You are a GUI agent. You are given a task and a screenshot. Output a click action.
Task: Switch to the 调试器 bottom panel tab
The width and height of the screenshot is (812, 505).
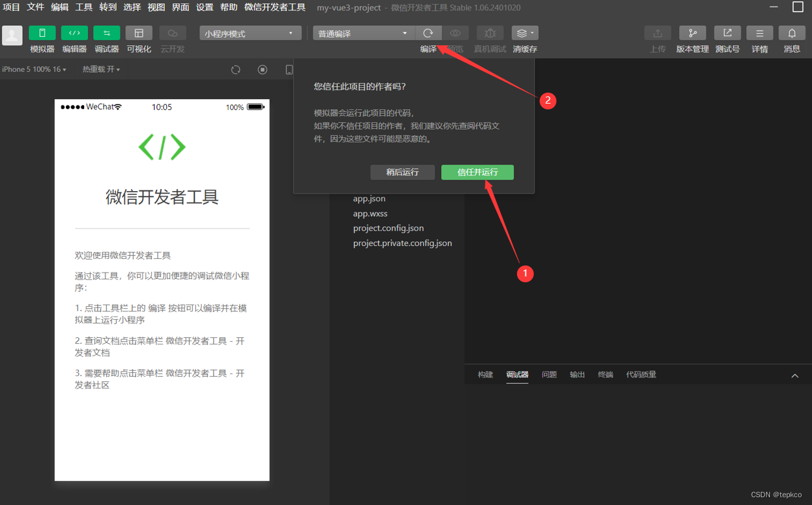518,374
